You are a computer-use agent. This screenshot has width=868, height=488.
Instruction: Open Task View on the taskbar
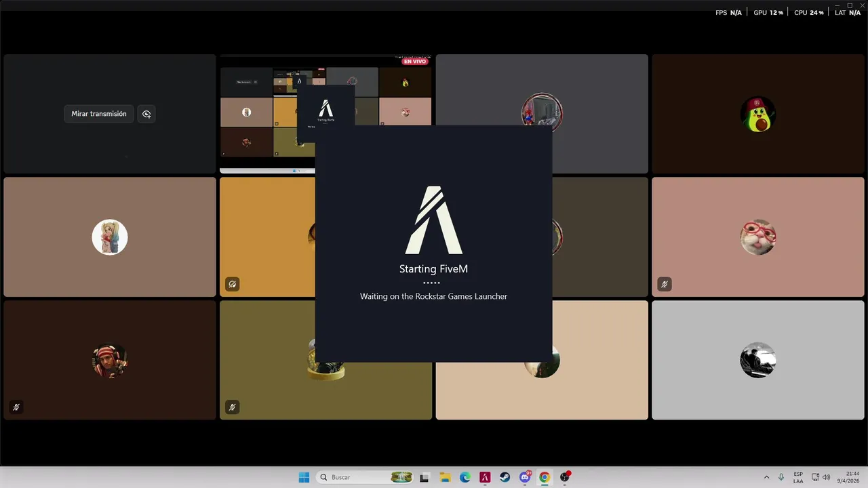point(425,477)
